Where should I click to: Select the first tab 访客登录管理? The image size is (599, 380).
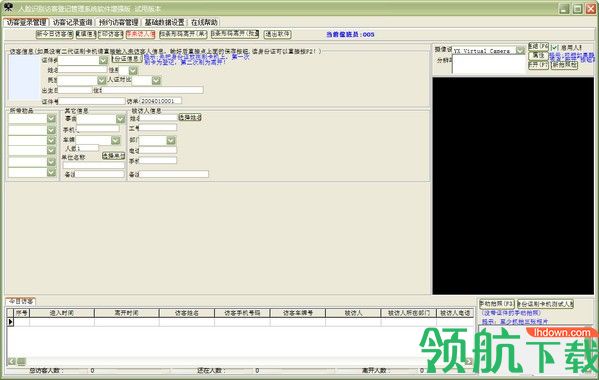[26, 23]
